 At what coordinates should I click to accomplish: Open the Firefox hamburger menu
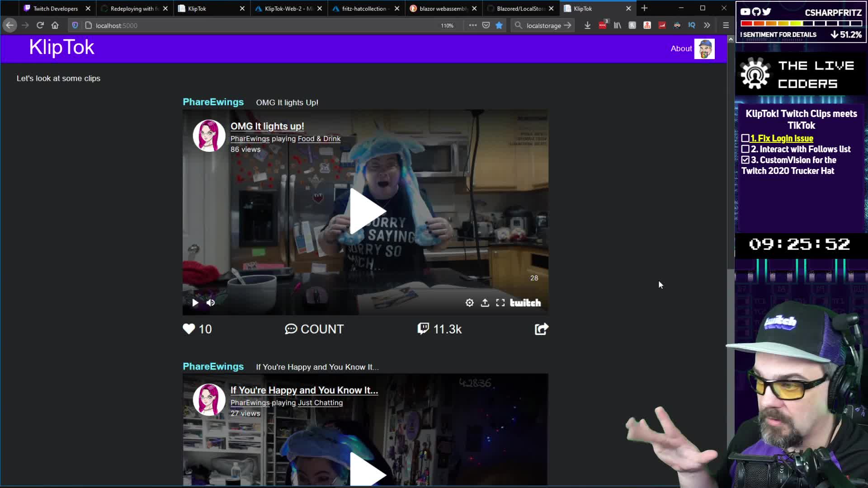(726, 25)
